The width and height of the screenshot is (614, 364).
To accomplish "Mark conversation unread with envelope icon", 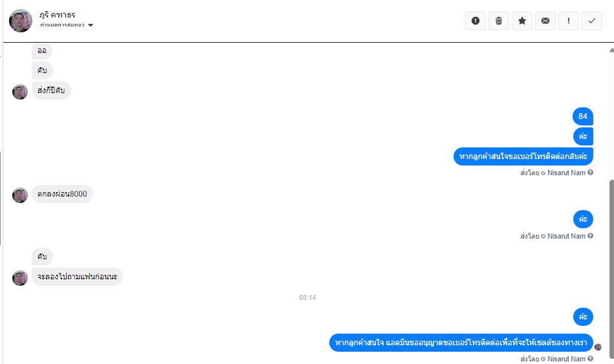I will (x=545, y=21).
